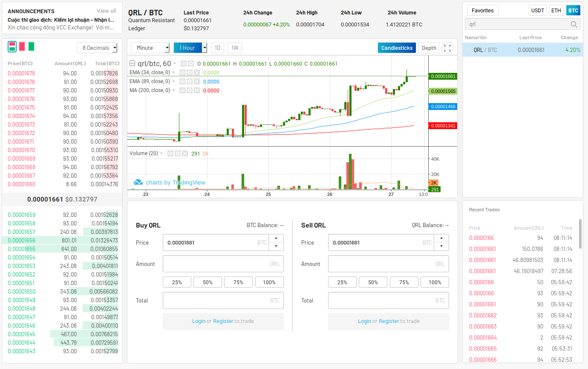The height and width of the screenshot is (369, 588).
Task: Focus the Sell QRL Total field
Action: point(389,300)
